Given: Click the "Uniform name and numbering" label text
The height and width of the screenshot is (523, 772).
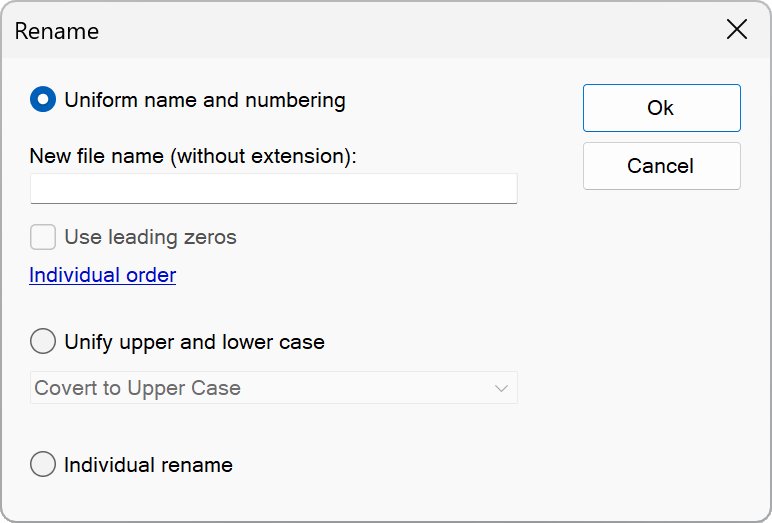Looking at the screenshot, I should point(205,100).
